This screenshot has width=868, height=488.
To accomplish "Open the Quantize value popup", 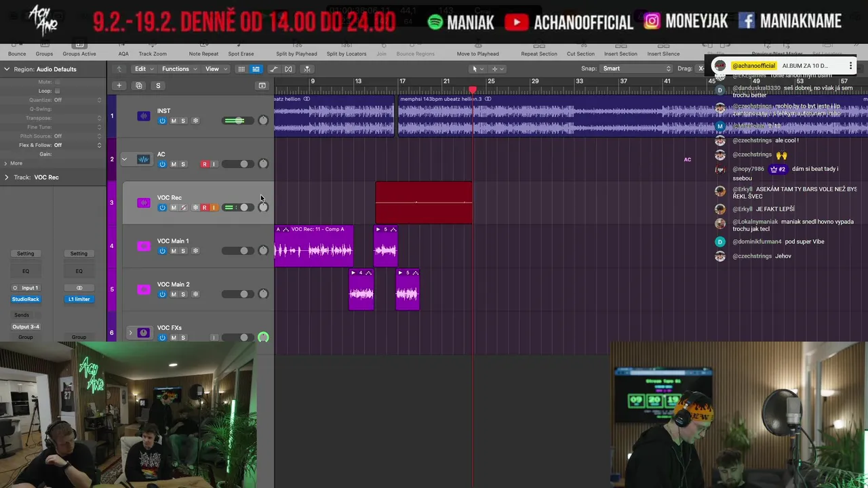I will coord(78,100).
